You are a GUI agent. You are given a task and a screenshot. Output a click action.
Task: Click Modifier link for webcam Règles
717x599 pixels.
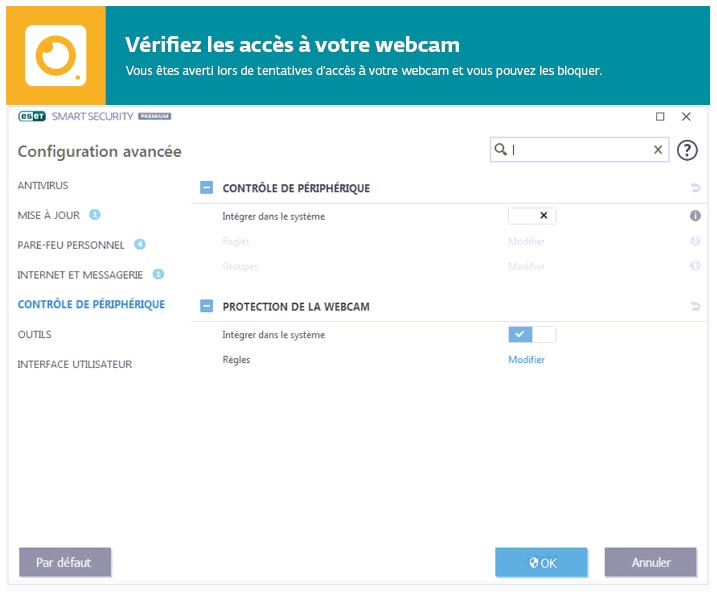[x=526, y=360]
